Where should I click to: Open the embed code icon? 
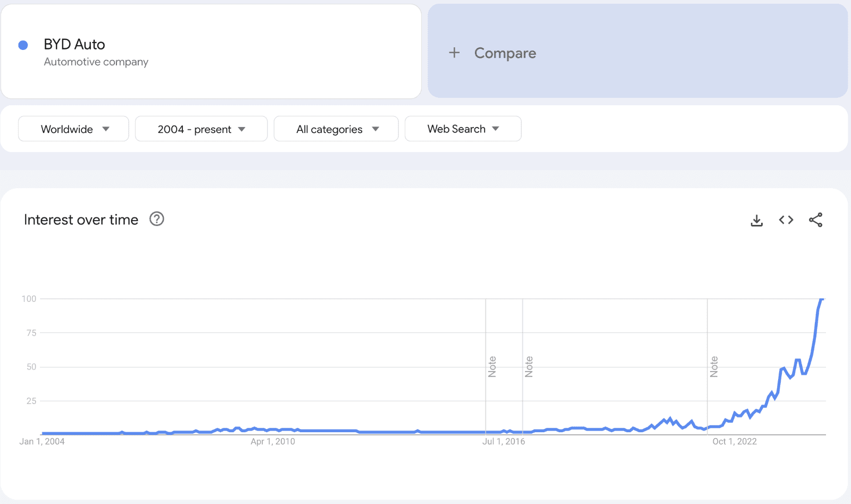tap(786, 220)
